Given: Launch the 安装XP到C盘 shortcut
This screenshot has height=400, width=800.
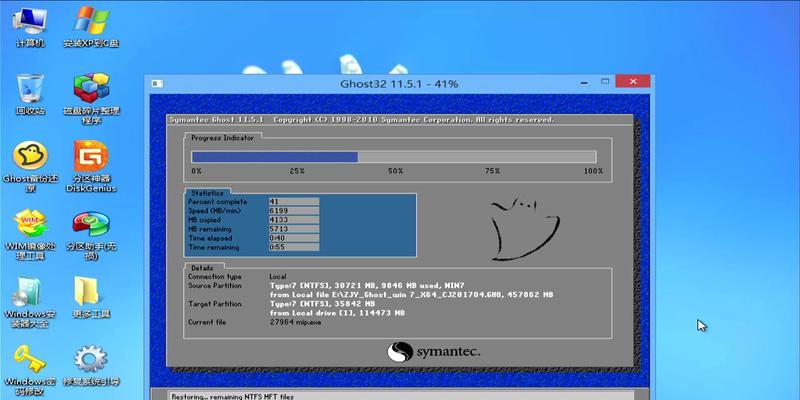Looking at the screenshot, I should [91, 27].
